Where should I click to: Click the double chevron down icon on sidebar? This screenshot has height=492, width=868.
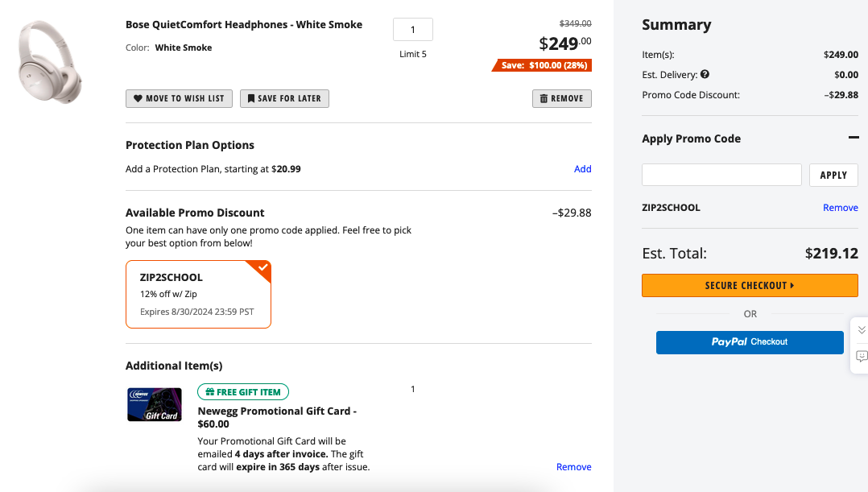coord(861,330)
